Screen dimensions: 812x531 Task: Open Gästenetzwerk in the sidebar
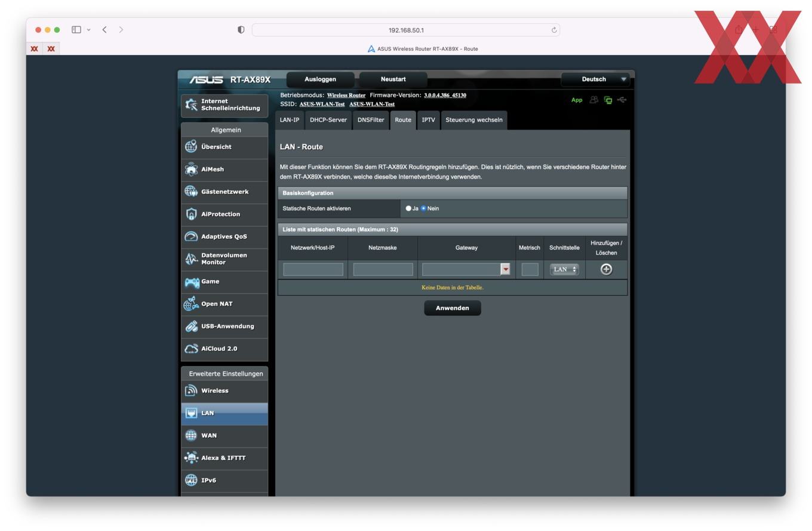(224, 192)
